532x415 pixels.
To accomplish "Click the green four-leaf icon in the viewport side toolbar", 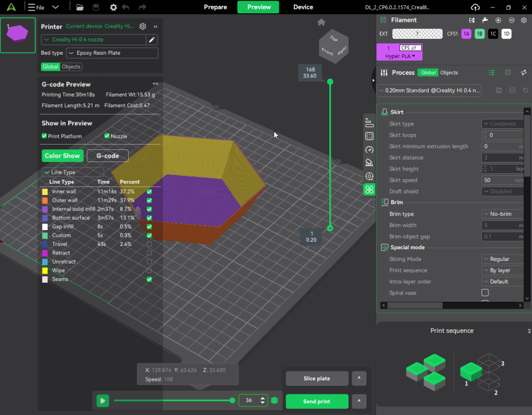I will [369, 189].
